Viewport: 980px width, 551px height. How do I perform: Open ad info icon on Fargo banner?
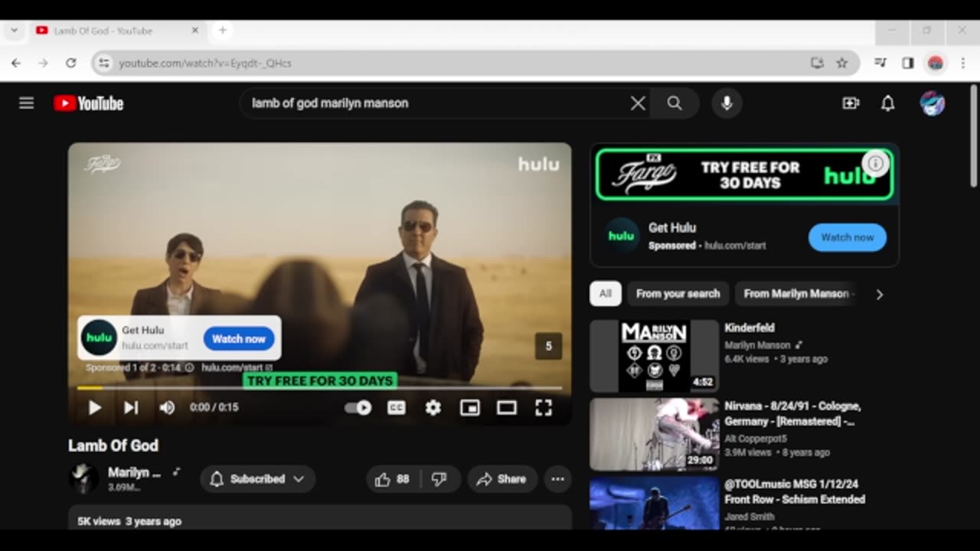click(876, 163)
